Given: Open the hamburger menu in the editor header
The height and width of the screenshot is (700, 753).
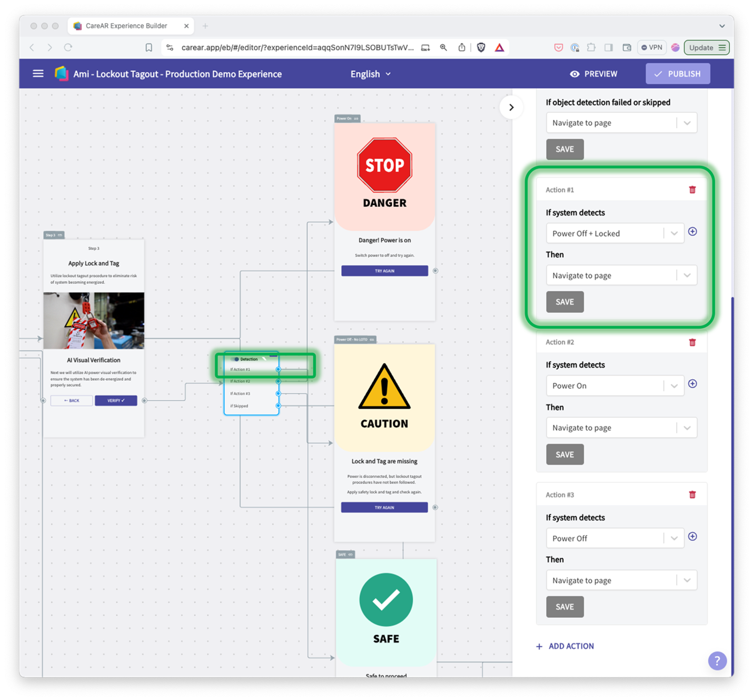Looking at the screenshot, I should click(38, 73).
